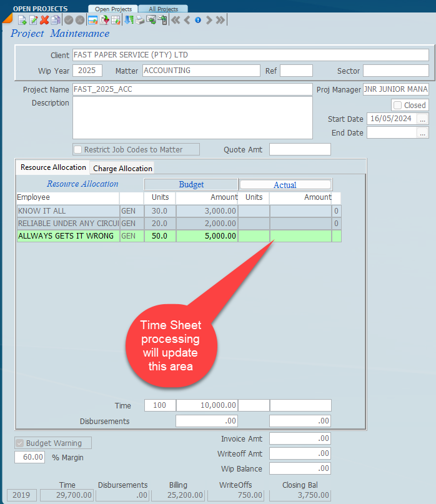The height and width of the screenshot is (504, 436).
Task: Go to the next record arrow
Action: 209,20
